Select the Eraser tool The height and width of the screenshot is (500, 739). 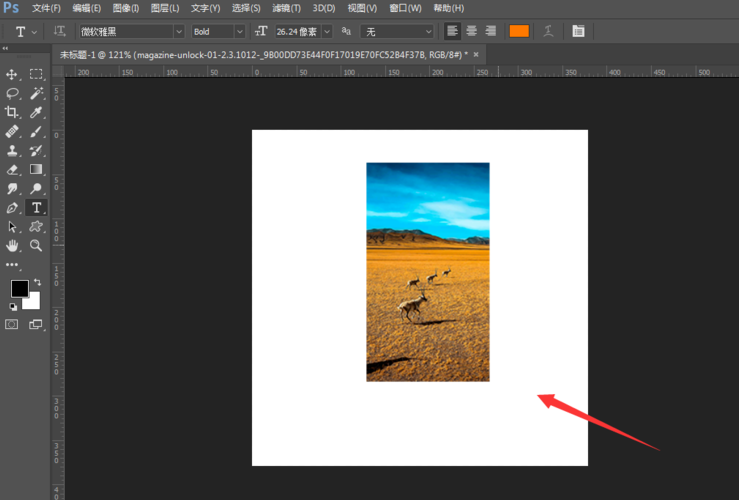12,170
